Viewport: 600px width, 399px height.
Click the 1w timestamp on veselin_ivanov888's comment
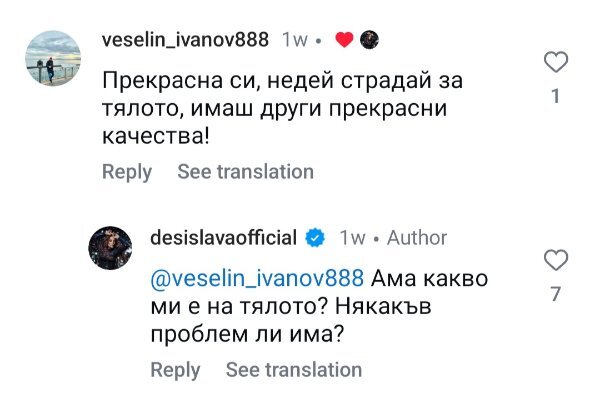point(295,40)
